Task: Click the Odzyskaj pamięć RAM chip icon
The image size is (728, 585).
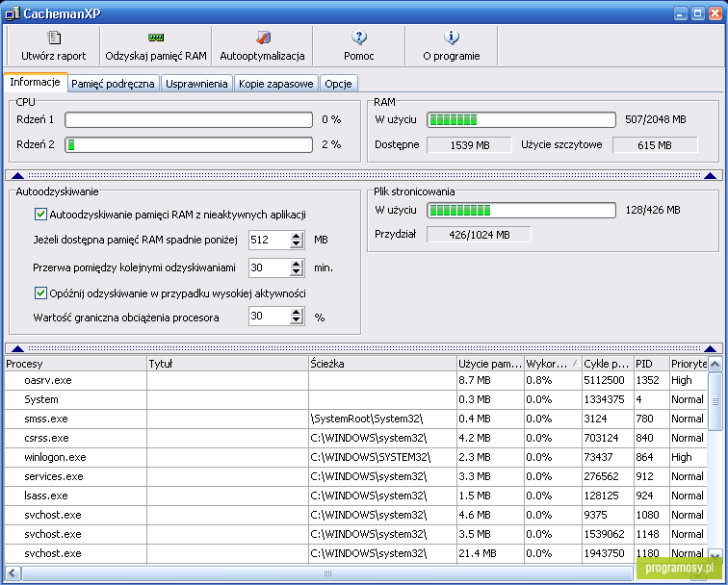Action: (156, 38)
